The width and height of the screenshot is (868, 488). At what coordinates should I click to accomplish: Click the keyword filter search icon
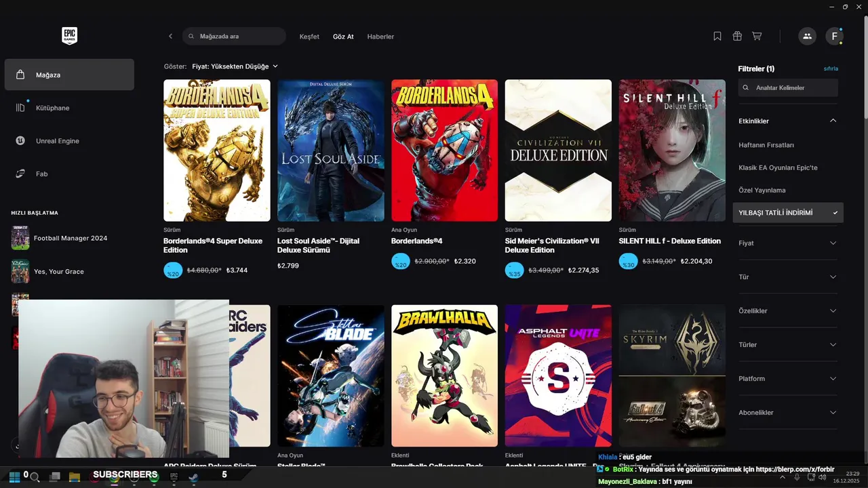746,87
